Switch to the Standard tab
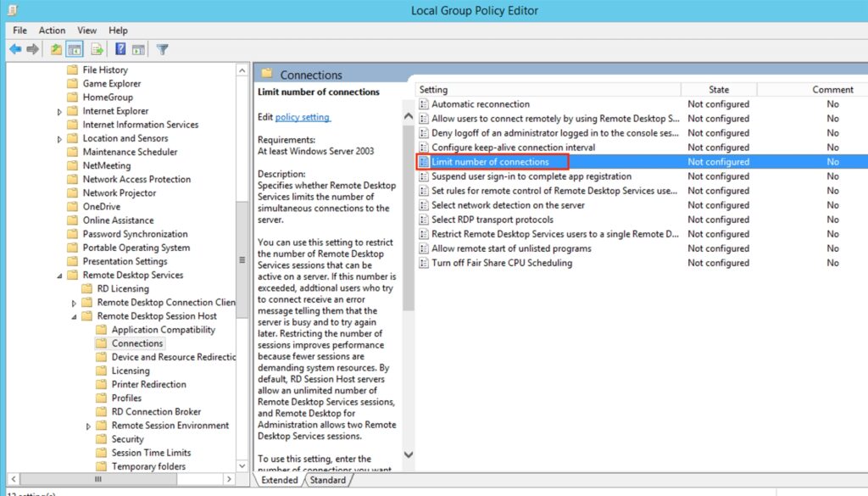The width and height of the screenshot is (868, 496). point(327,480)
